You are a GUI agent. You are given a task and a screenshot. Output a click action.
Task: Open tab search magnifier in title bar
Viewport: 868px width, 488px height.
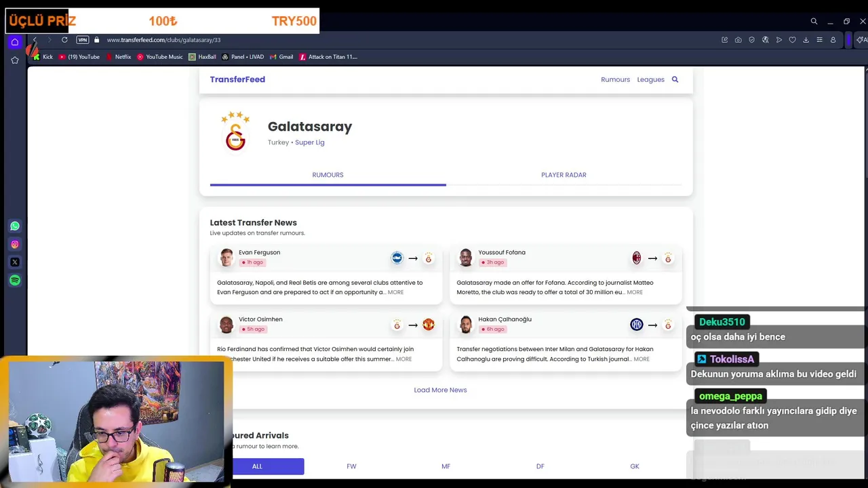pyautogui.click(x=814, y=22)
